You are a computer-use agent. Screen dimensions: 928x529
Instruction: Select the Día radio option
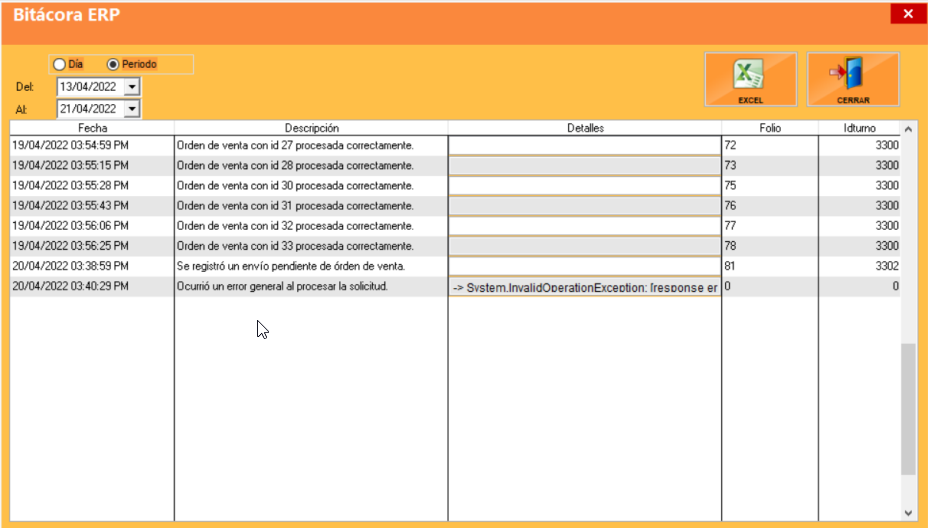coord(68,64)
